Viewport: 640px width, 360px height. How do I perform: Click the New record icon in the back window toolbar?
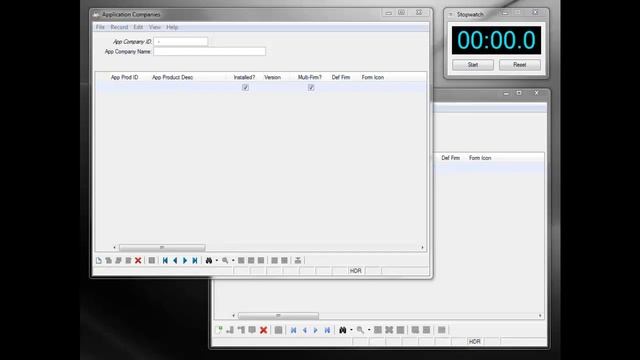(219, 330)
